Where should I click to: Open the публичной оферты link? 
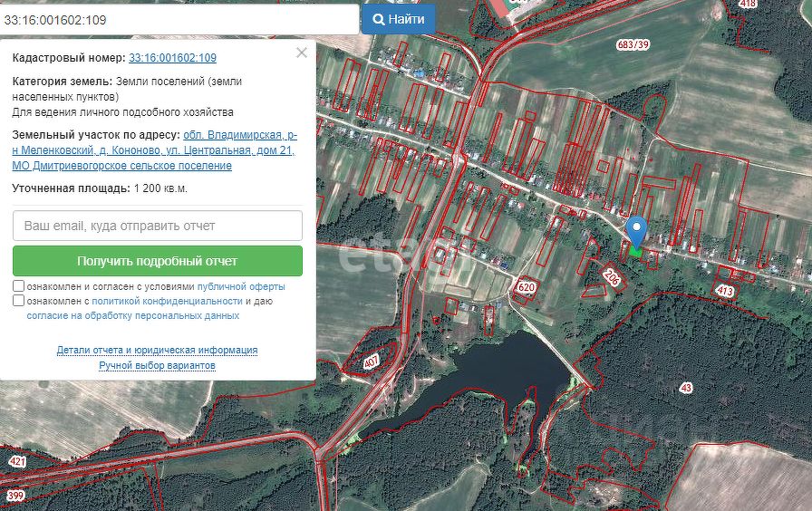[x=241, y=286]
